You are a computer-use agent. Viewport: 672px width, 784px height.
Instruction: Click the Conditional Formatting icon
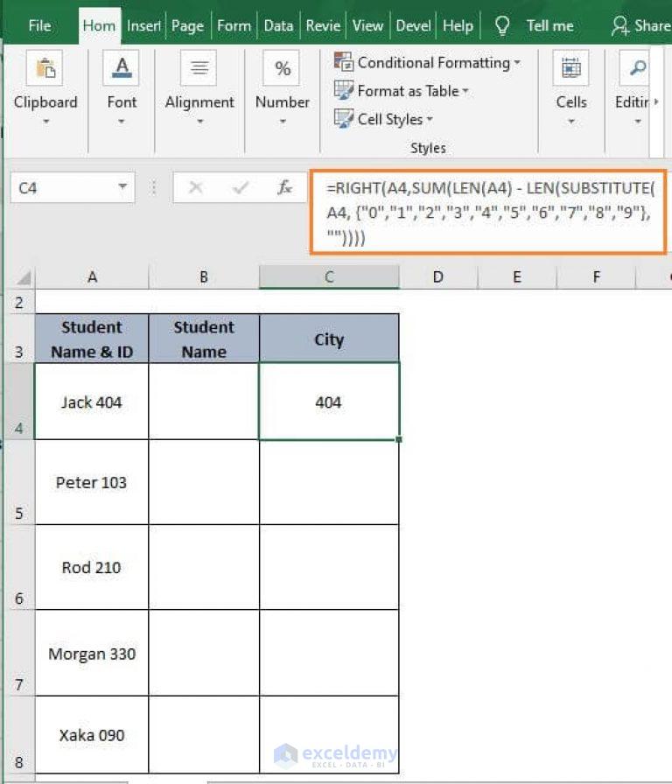pos(344,62)
